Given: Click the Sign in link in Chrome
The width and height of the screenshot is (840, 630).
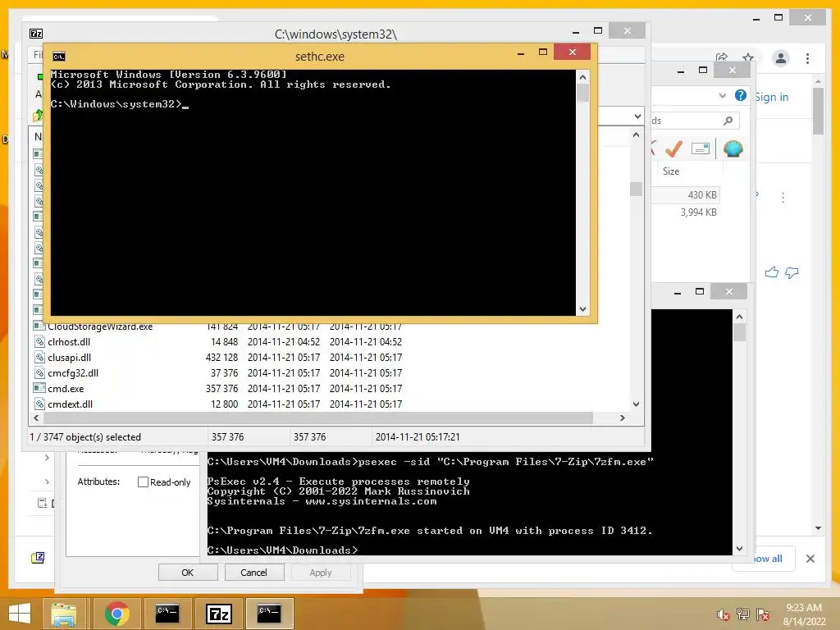Looking at the screenshot, I should point(771,97).
